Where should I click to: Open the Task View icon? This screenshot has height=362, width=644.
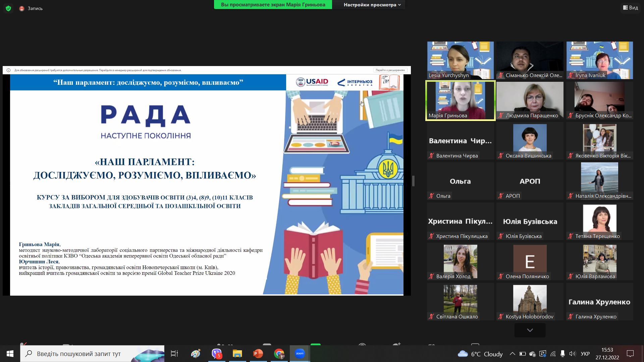[174, 354]
